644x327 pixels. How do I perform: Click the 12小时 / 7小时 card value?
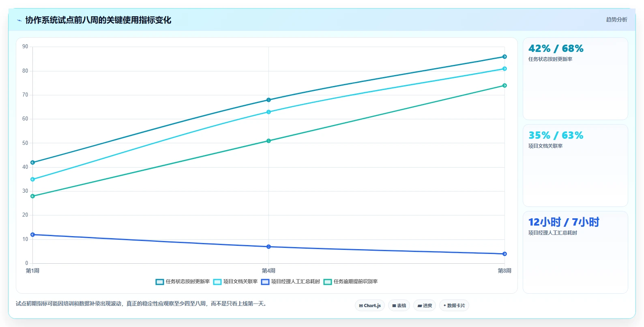[564, 222]
